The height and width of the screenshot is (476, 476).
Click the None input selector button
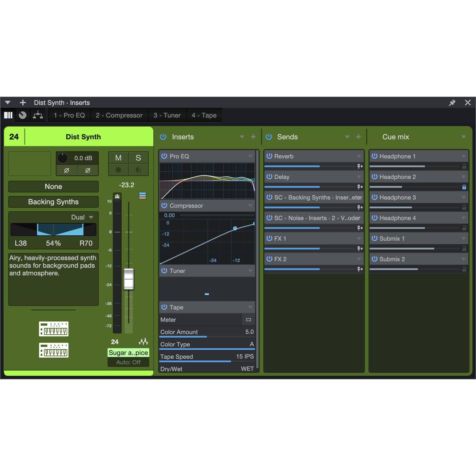point(53,186)
